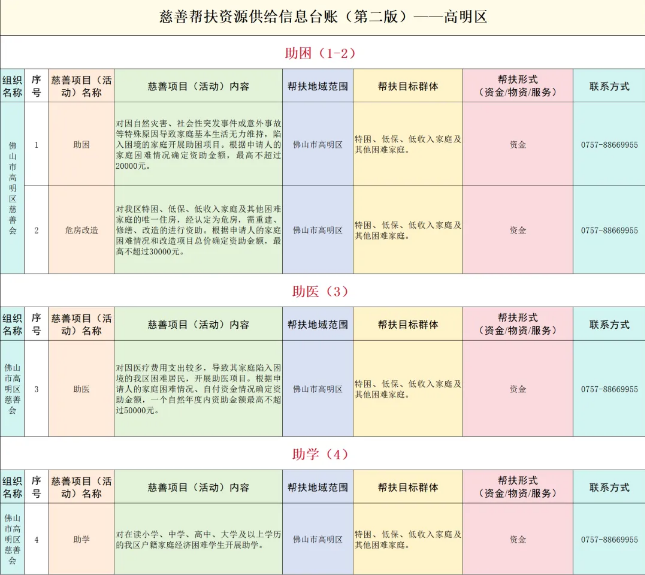Screen dimensions: 645x575
Task: Select the red section heading 助学（4）
Action: [320, 454]
